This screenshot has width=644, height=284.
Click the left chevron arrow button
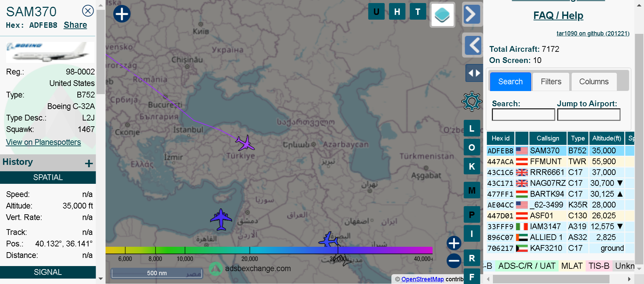(x=472, y=45)
